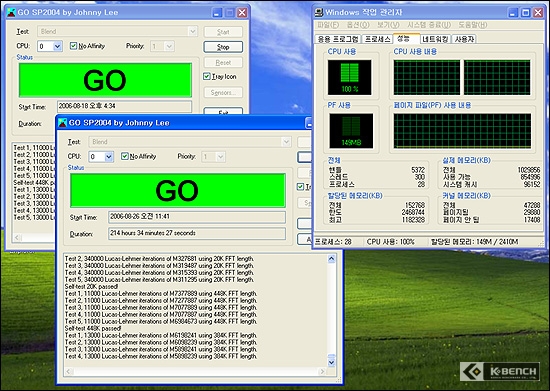This screenshot has width=550, height=391.
Task: Click the Sensors... button in back window
Action: [x=223, y=93]
